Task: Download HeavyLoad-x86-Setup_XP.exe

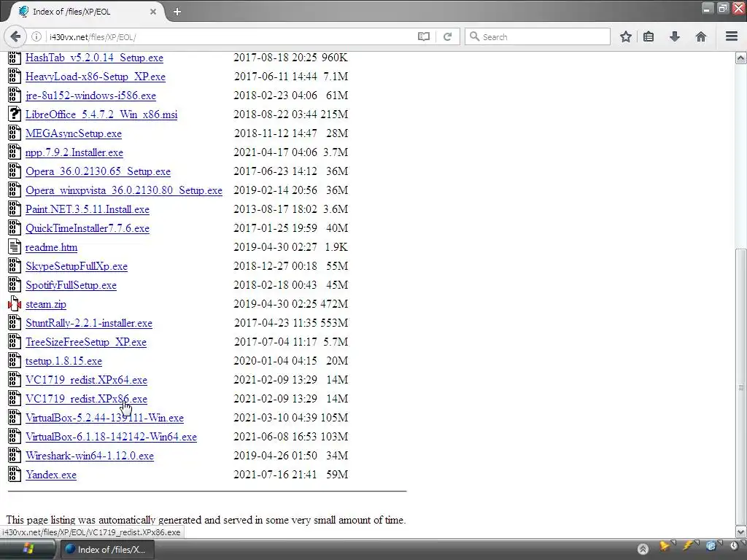Action: pyautogui.click(x=96, y=77)
